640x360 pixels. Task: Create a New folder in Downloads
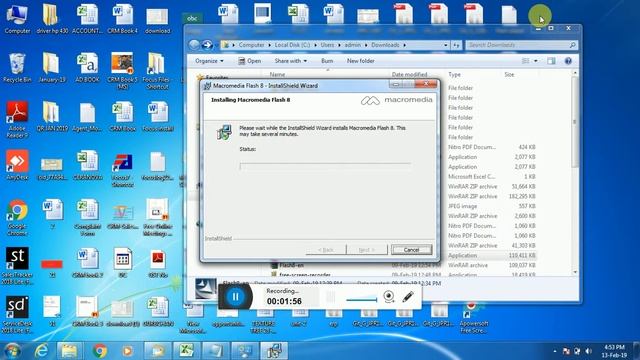point(360,61)
